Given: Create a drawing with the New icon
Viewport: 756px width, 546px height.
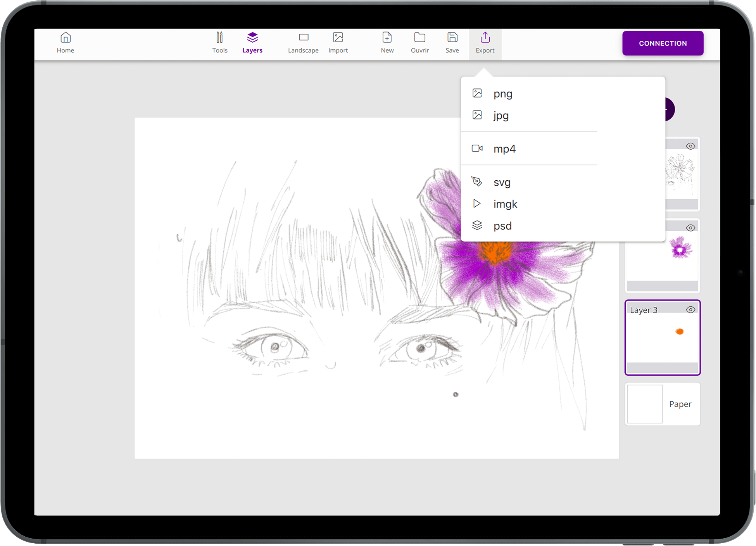Looking at the screenshot, I should pyautogui.click(x=387, y=38).
